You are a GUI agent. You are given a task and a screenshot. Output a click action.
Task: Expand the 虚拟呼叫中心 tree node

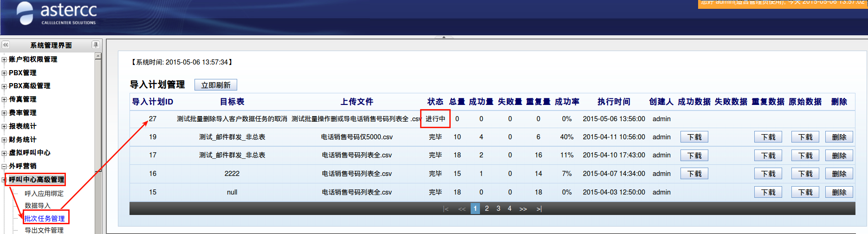coord(4,153)
